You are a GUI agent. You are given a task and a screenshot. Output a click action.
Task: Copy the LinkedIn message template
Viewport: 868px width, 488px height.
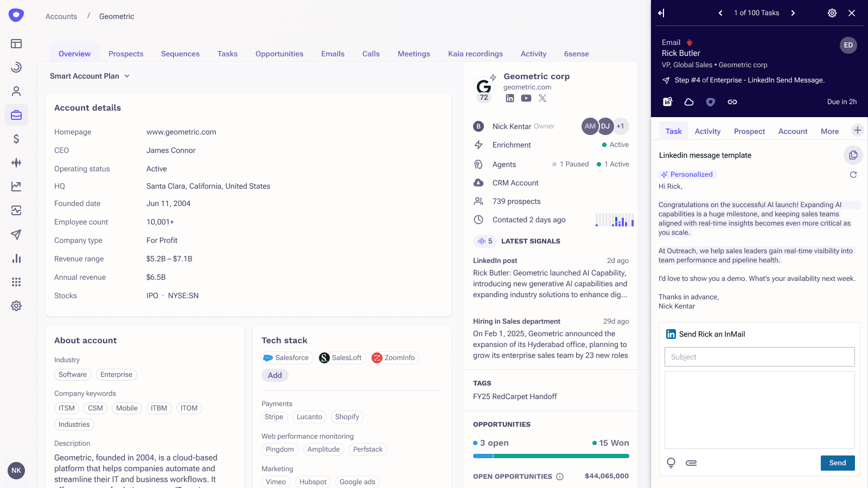click(853, 155)
